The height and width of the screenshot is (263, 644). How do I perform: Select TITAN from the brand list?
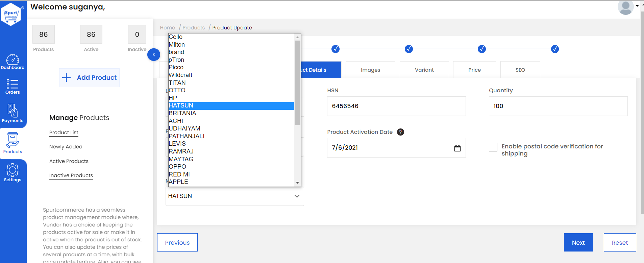(x=231, y=83)
